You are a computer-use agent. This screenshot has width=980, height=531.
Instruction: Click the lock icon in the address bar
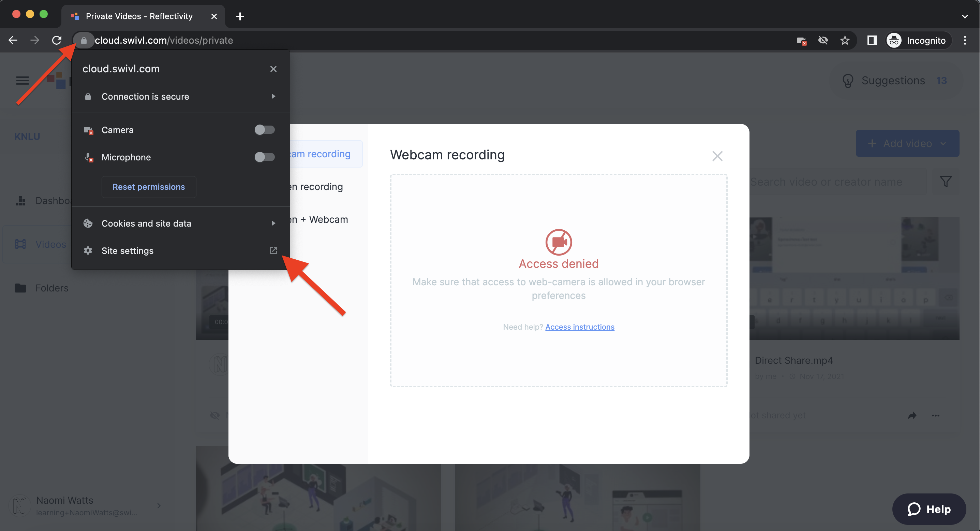click(x=84, y=40)
